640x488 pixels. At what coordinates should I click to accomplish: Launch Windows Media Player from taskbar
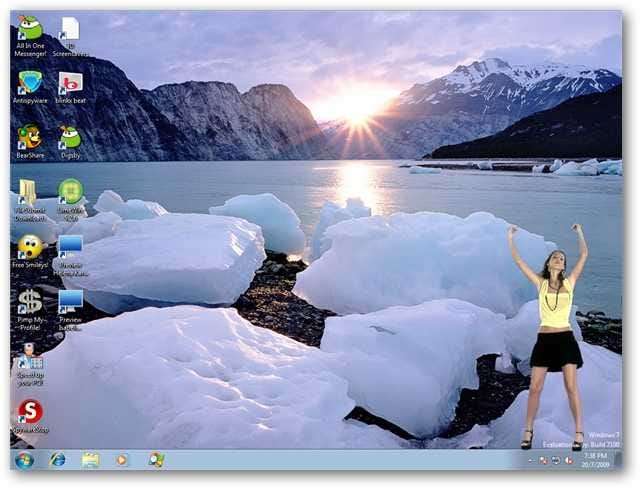[121, 460]
